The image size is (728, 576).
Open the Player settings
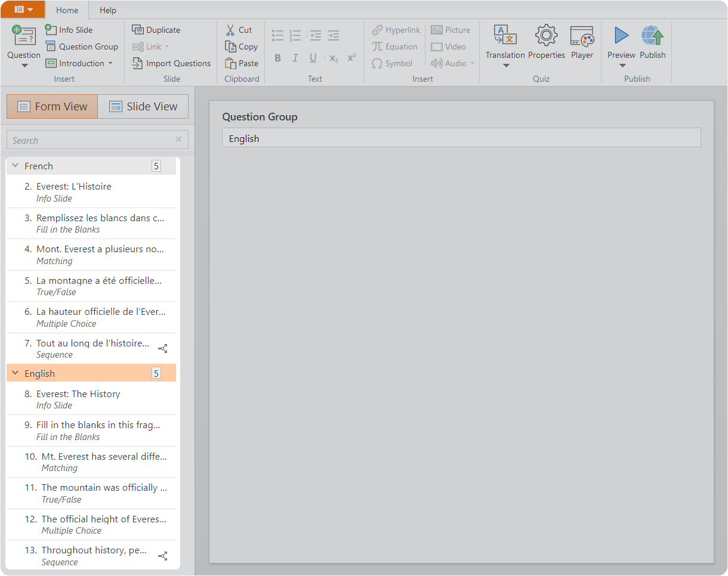[582, 36]
